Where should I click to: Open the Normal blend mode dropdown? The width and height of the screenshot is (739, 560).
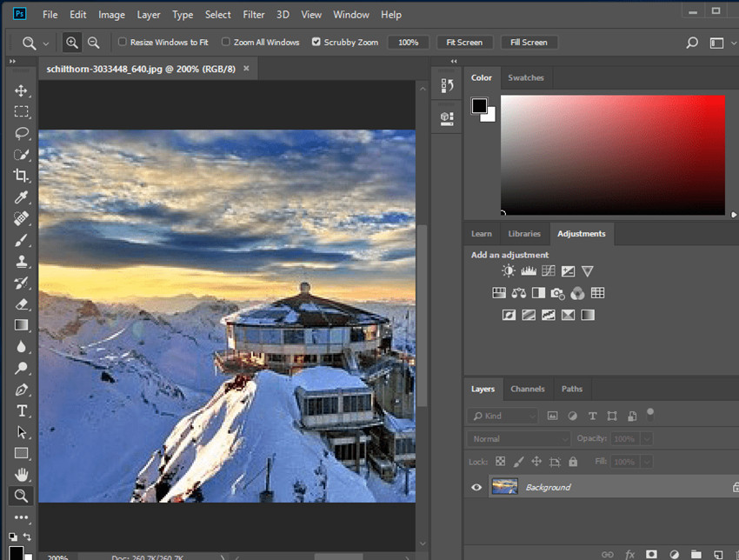tap(519, 439)
